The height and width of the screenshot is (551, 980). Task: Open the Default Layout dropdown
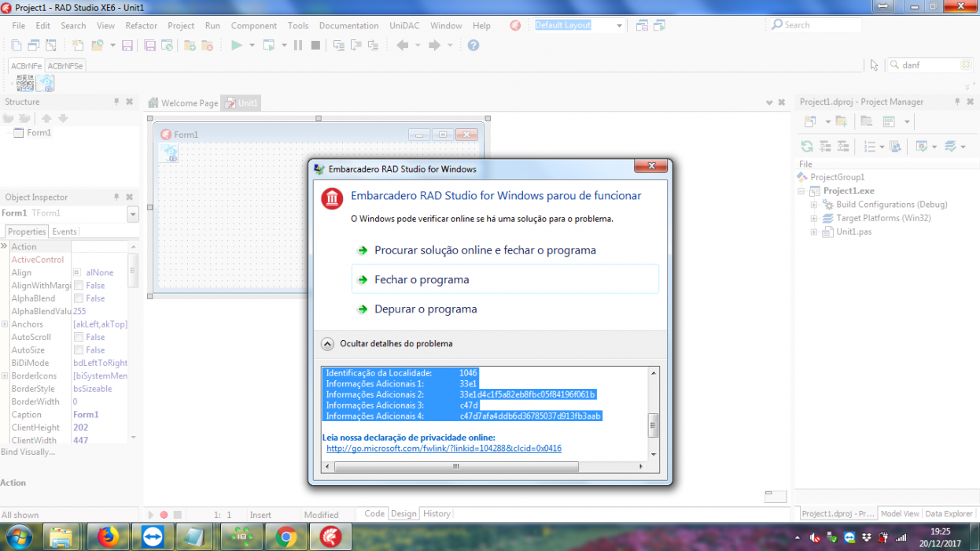620,25
